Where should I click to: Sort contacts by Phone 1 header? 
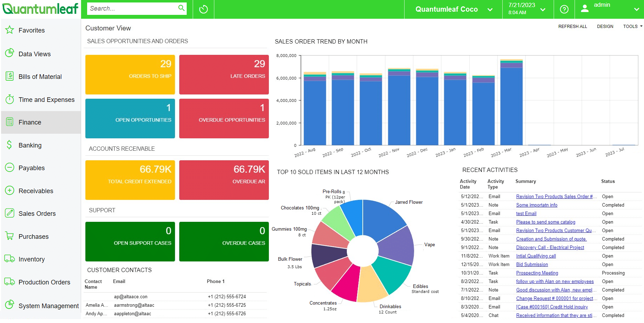216,282
